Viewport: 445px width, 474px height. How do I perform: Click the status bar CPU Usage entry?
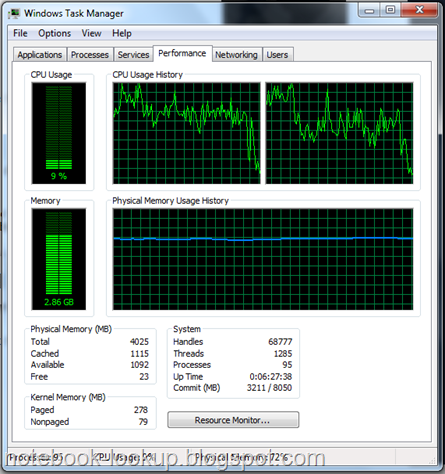(124, 457)
